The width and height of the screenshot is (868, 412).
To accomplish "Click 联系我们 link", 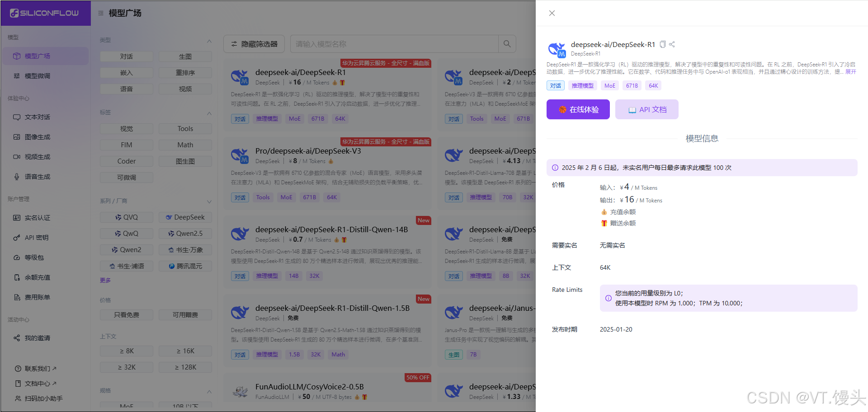I will [36, 369].
